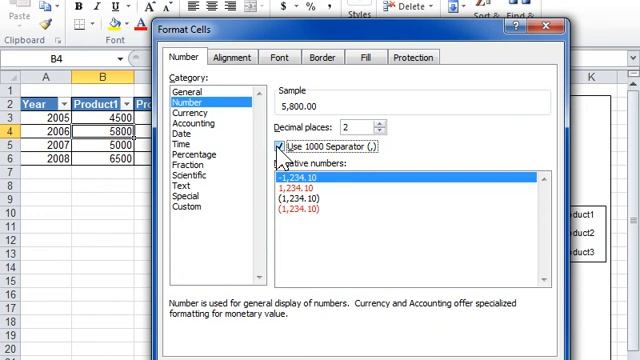
Task: Open the Year column filter dropdown
Action: pos(64,104)
